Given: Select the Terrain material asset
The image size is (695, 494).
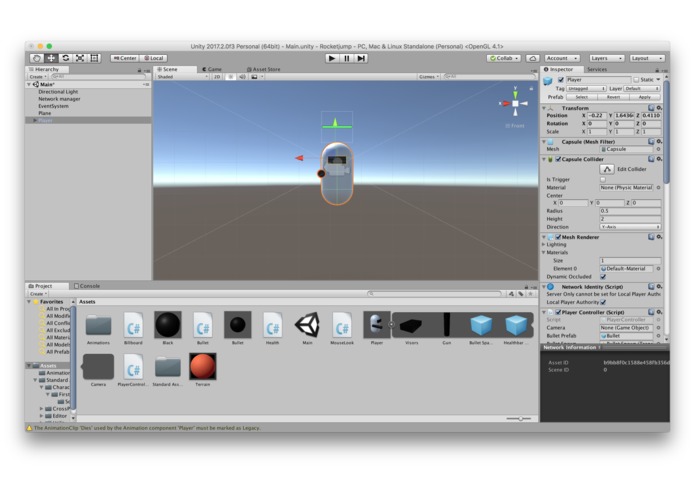Looking at the screenshot, I should point(203,370).
